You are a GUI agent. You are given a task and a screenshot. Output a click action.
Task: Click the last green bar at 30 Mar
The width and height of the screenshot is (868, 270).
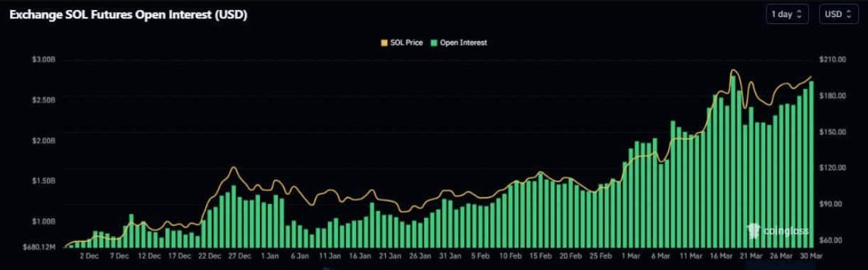click(x=811, y=164)
